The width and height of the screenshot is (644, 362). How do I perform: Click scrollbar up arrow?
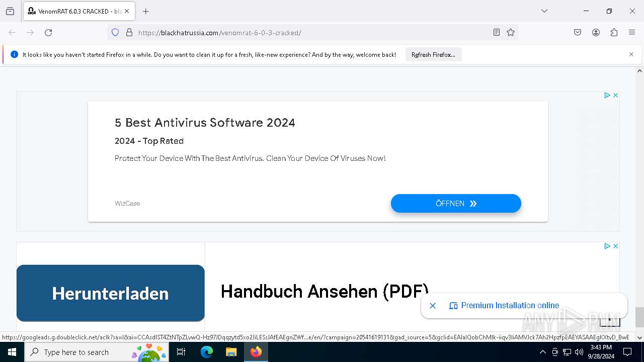tap(639, 71)
